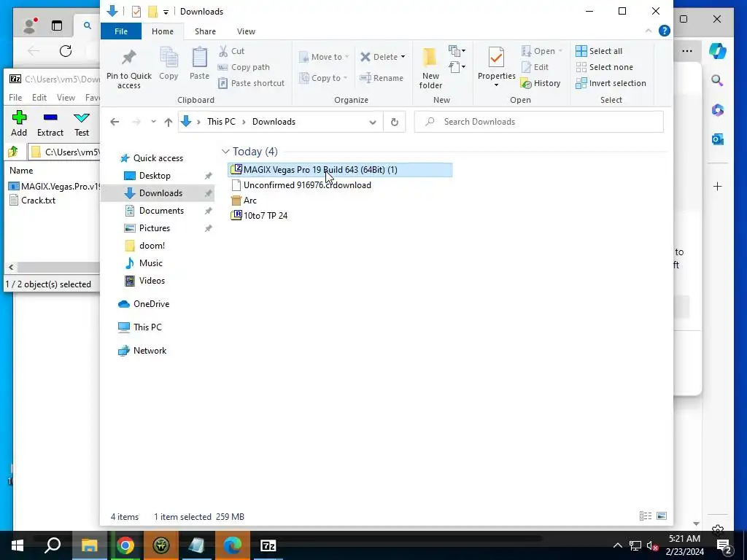747x560 pixels.
Task: Click Select all
Action: click(x=599, y=51)
